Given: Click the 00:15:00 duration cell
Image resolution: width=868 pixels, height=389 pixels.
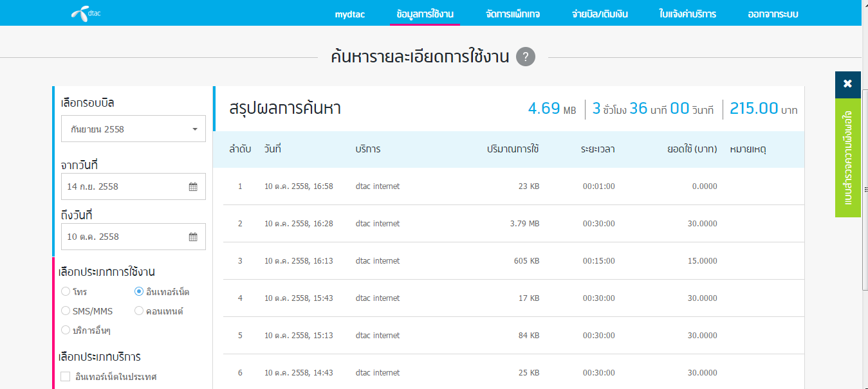Looking at the screenshot, I should pyautogui.click(x=599, y=261).
